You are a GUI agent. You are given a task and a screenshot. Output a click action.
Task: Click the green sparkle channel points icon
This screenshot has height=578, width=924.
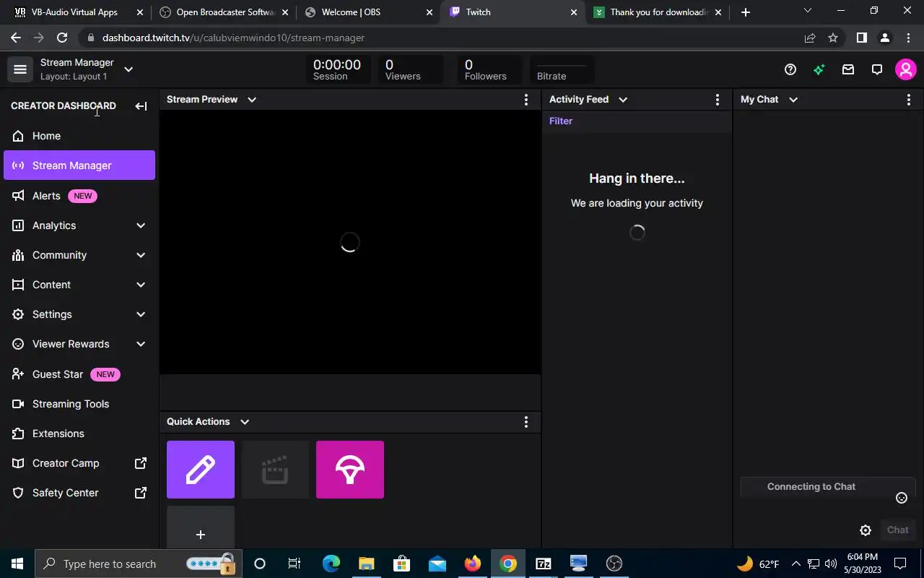(819, 69)
